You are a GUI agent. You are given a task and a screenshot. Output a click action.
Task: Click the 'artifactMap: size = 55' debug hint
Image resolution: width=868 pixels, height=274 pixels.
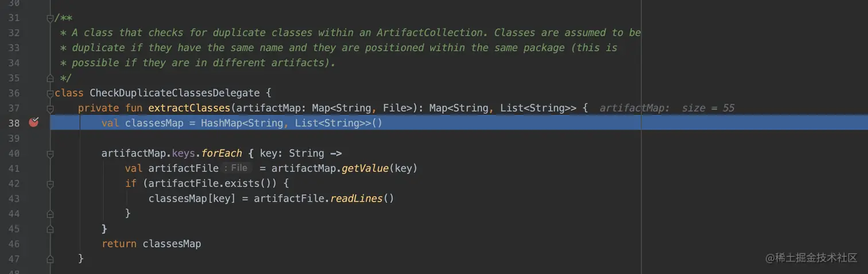[666, 108]
